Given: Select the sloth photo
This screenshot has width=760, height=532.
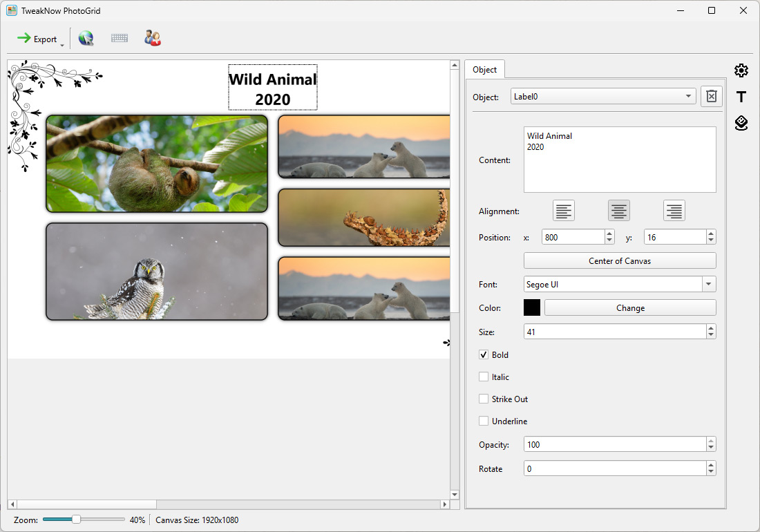Looking at the screenshot, I should (x=157, y=164).
